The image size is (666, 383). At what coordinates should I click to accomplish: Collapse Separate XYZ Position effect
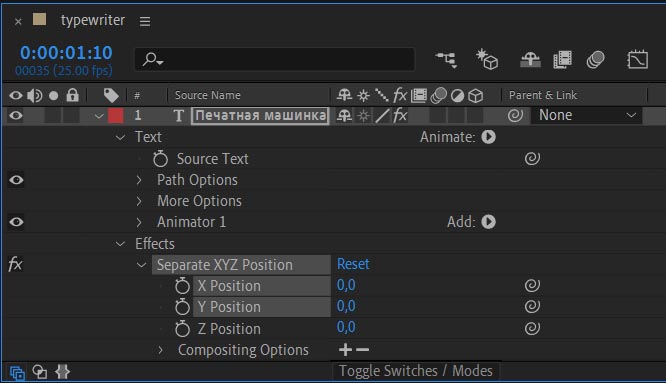point(141,265)
